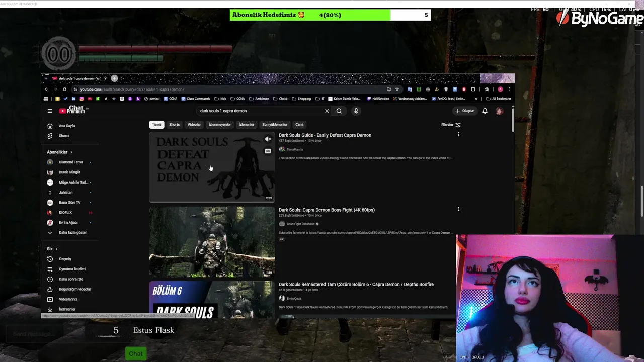Clear the search box with the X icon
The width and height of the screenshot is (644, 362).
click(327, 111)
